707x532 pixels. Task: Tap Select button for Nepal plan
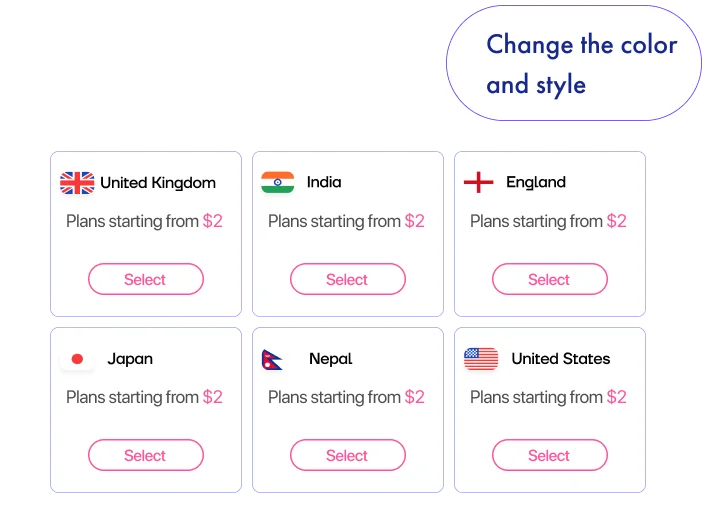click(x=347, y=456)
